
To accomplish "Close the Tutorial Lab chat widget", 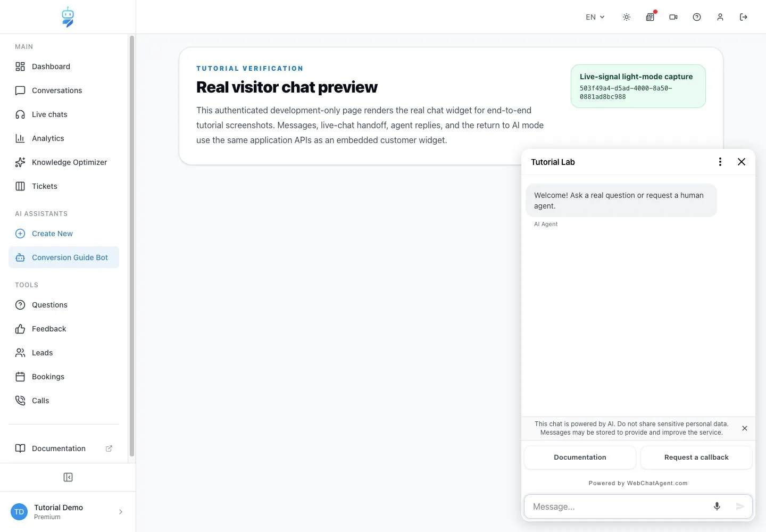I will point(742,162).
